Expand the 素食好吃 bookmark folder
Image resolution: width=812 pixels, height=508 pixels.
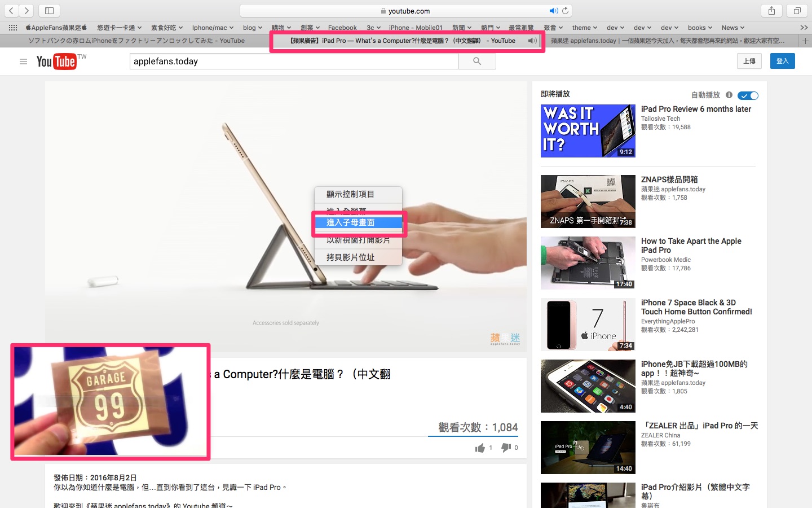[x=166, y=27]
